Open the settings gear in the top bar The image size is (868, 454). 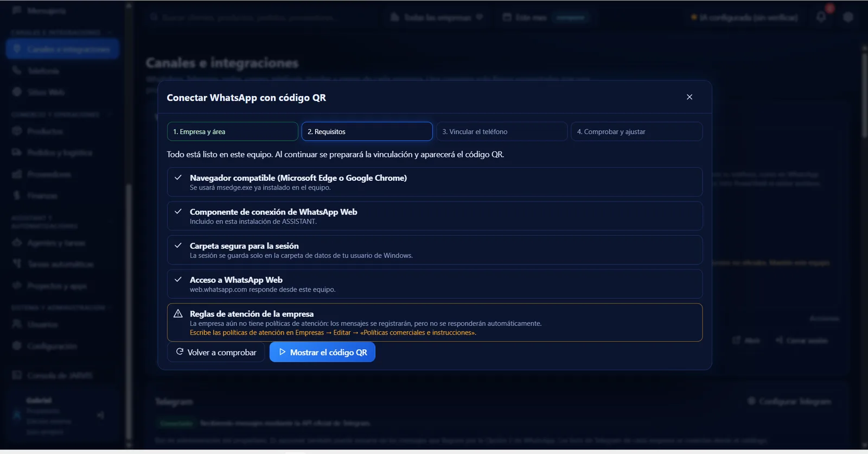pos(848,17)
